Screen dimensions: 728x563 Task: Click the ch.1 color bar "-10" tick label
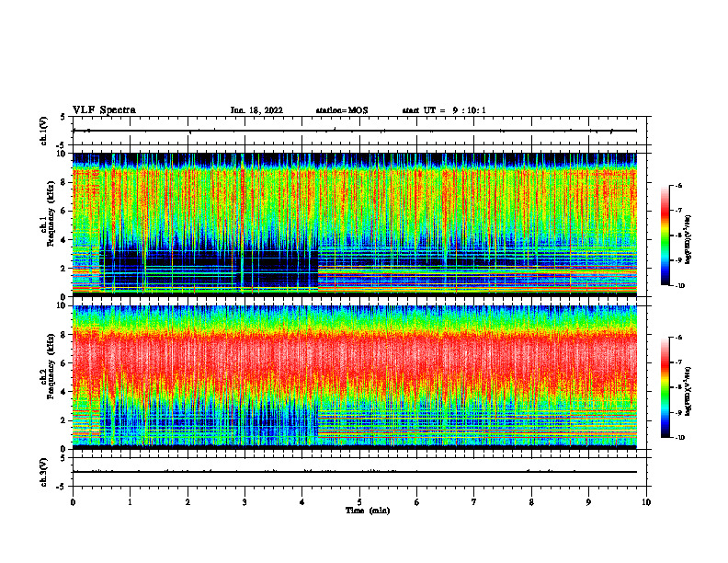pyautogui.click(x=680, y=286)
